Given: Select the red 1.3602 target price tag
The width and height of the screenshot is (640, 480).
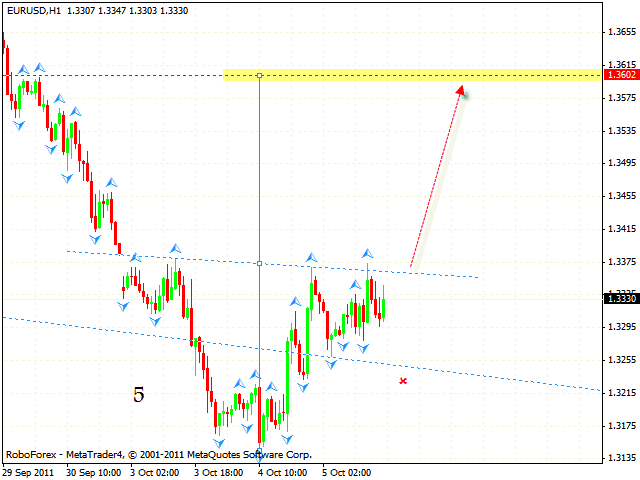Looking at the screenshot, I should point(621,75).
